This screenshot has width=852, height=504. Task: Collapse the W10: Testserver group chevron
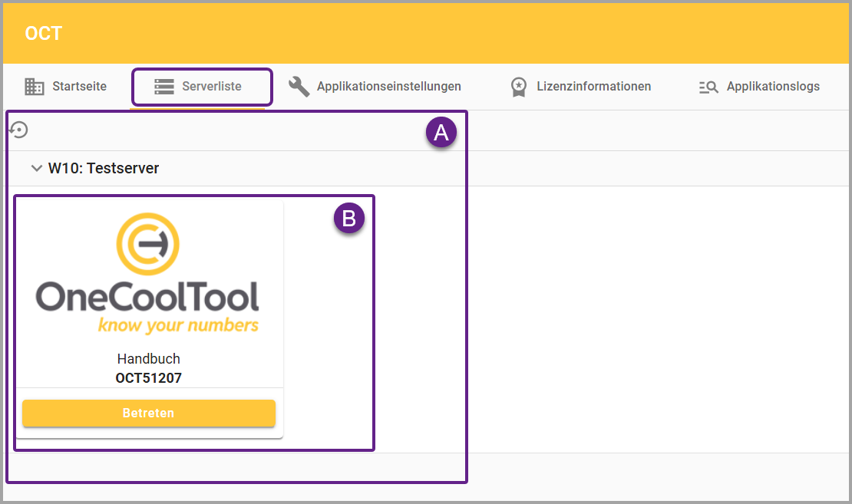pos(36,168)
